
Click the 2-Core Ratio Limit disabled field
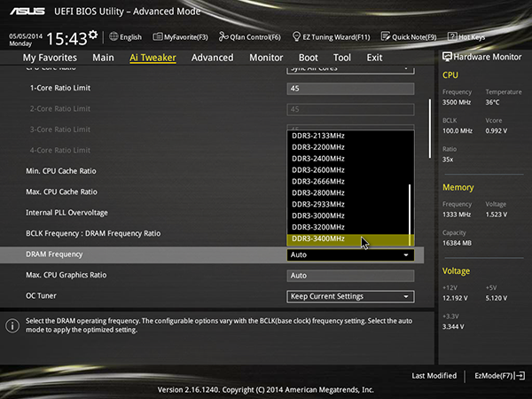tap(350, 109)
